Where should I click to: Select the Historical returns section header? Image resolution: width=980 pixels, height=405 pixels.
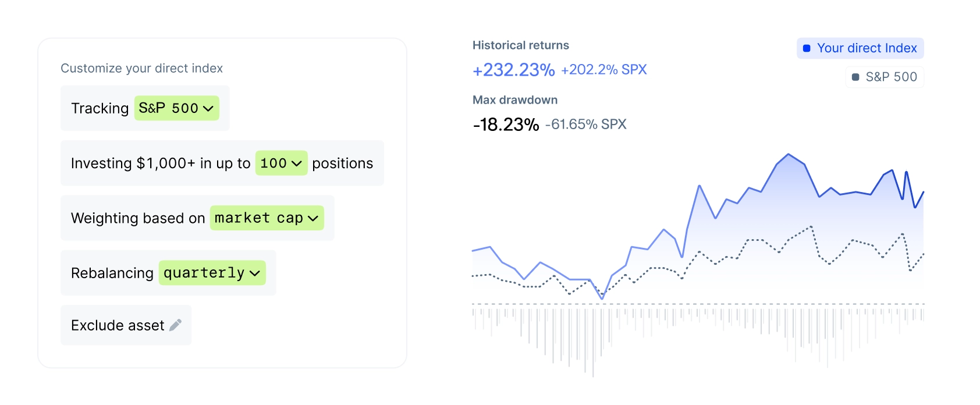point(520,45)
